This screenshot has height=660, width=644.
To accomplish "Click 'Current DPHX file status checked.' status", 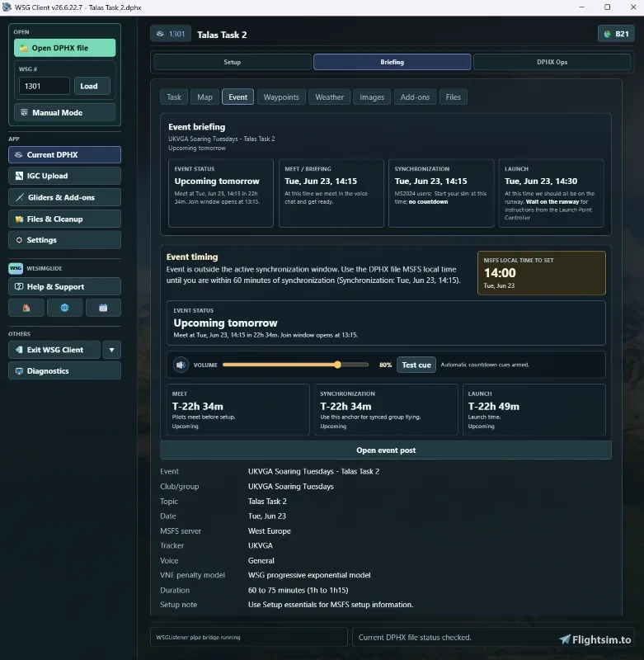I will tap(415, 637).
